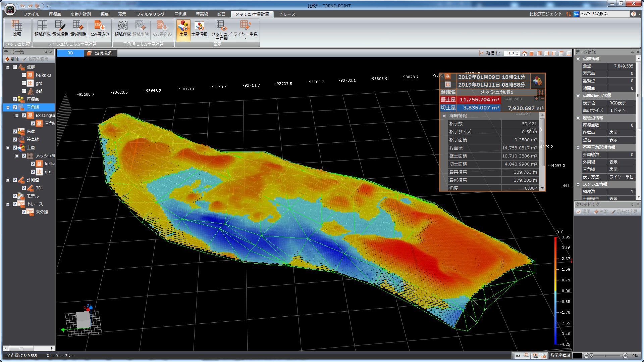The width and height of the screenshot is (644, 362).
Task: Uncheck the 座標点 checkbox in the data list
Action: point(15,99)
